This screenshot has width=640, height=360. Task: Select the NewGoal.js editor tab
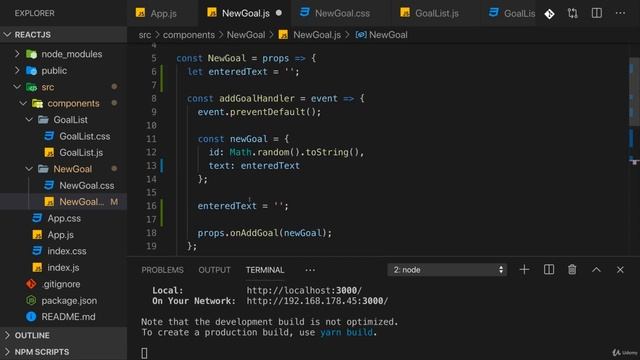pos(245,13)
